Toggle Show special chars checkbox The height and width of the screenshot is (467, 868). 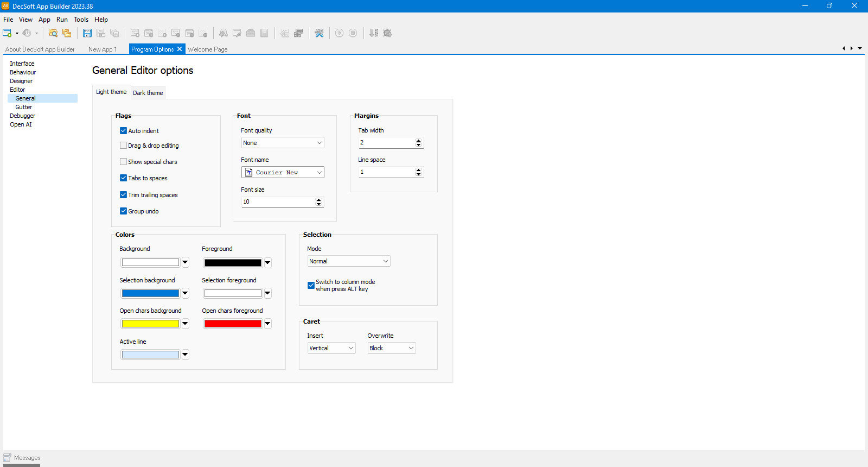coord(123,162)
